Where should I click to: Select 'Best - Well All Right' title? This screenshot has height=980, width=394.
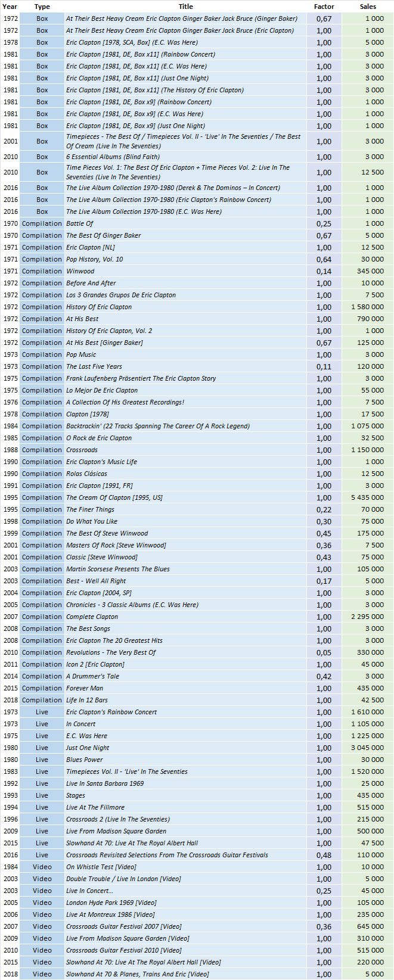96,581
